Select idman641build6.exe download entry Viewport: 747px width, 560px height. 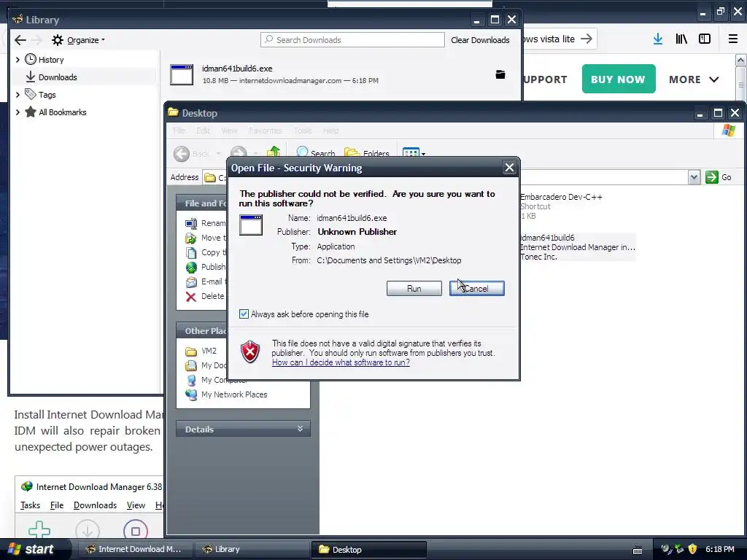click(341, 74)
